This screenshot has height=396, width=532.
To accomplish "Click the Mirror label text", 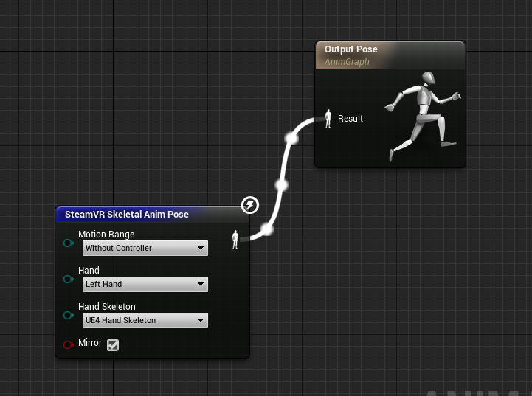I will 90,343.
